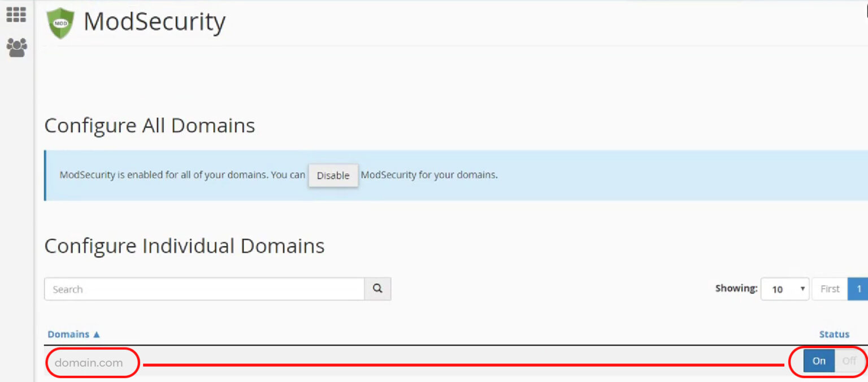Image resolution: width=868 pixels, height=382 pixels.
Task: Sort the list by Domains column
Action: coord(73,334)
